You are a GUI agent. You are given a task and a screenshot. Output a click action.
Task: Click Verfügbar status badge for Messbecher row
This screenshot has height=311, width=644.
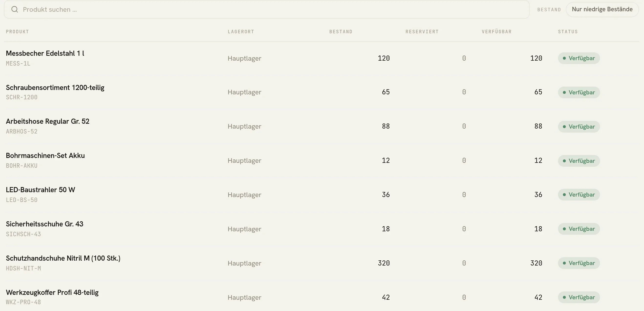click(x=579, y=58)
